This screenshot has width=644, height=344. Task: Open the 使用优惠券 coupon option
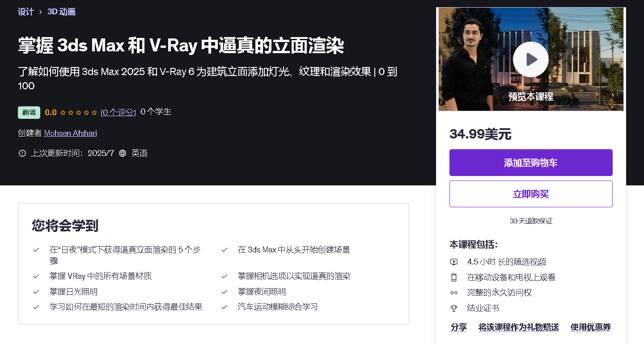tap(591, 327)
